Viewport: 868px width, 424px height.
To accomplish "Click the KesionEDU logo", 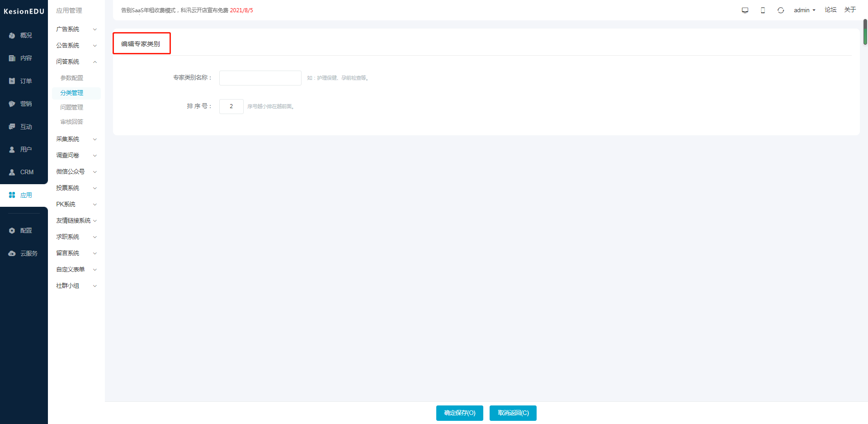I will (x=24, y=11).
